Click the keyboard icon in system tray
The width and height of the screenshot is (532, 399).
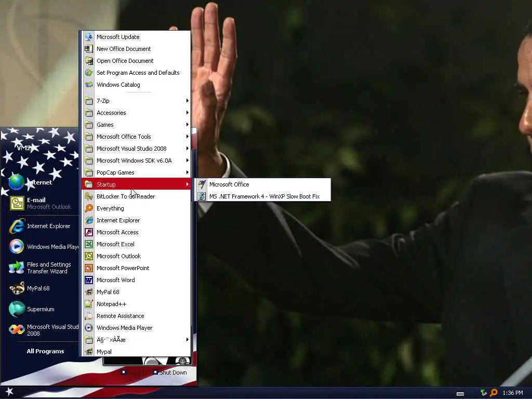[460, 394]
